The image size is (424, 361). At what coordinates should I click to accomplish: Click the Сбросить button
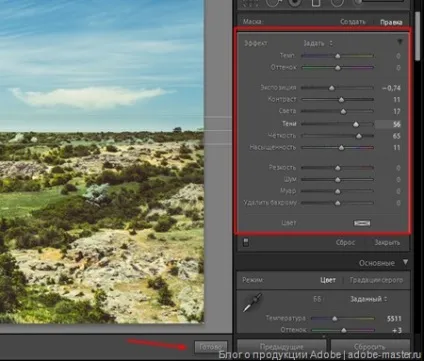370,347
